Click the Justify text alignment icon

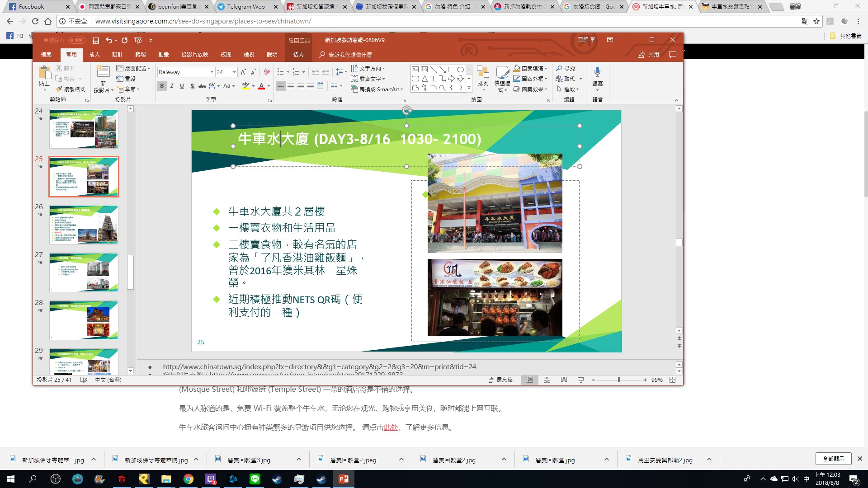pyautogui.click(x=311, y=86)
